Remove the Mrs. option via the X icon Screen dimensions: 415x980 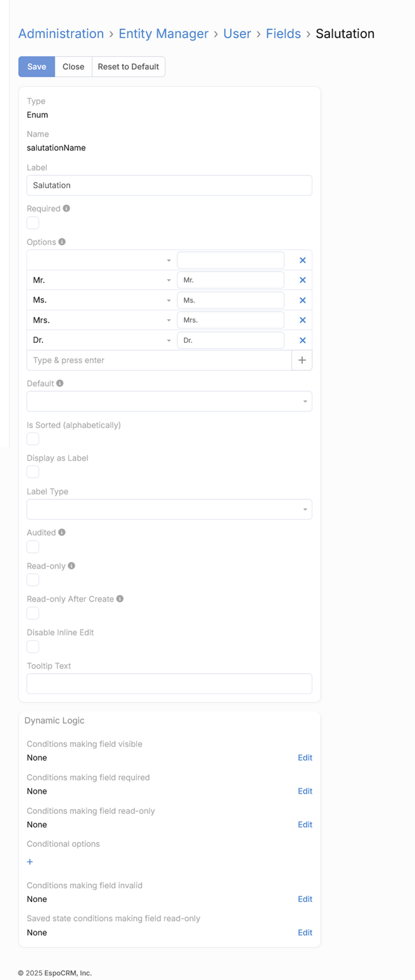[302, 320]
